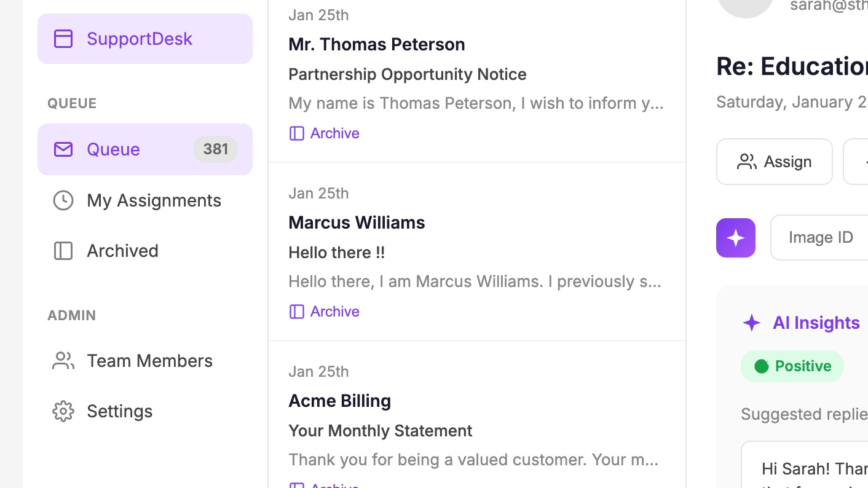868x488 pixels.
Task: Click the Queue 381 count badge
Action: pos(215,149)
